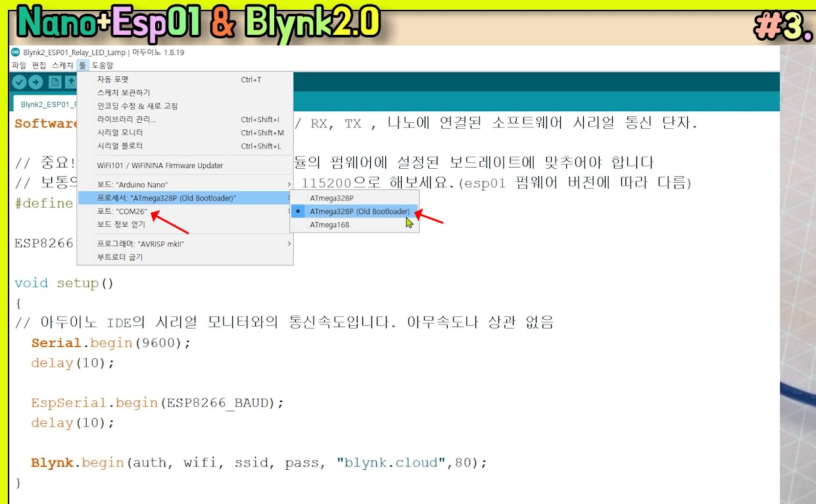Viewport: 816px width, 504px height.
Task: Click the Arduino logo in title bar
Action: [x=16, y=52]
